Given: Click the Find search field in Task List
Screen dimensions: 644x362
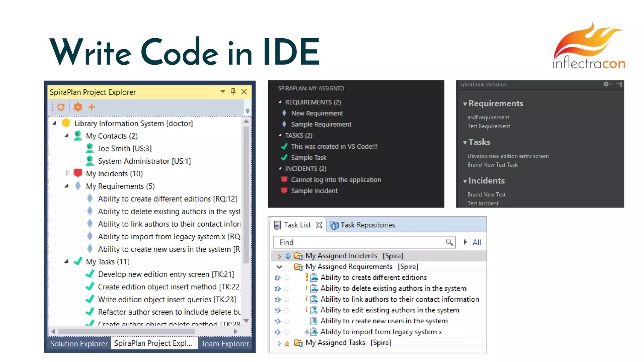Looking at the screenshot, I should 364,242.
